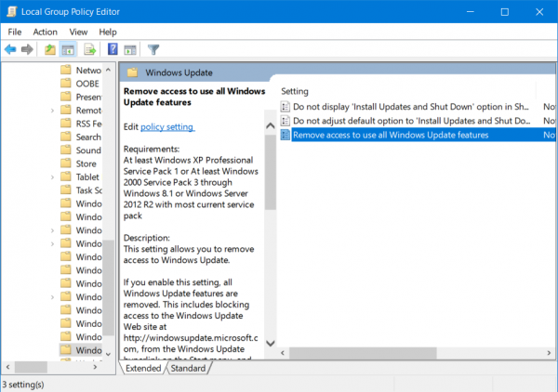Click the Up one level folder icon

coord(49,49)
